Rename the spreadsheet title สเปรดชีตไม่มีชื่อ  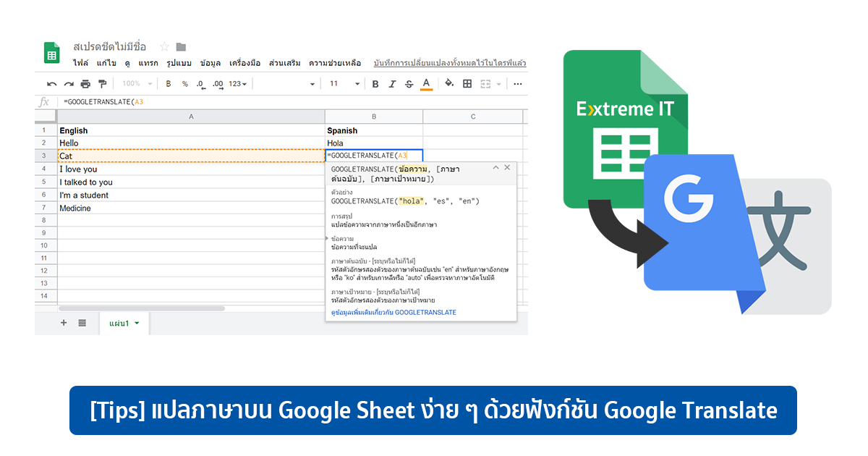[109, 47]
